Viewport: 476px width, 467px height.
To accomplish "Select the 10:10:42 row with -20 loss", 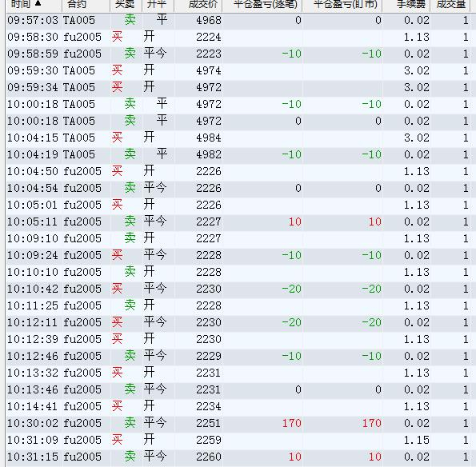I will (238, 289).
